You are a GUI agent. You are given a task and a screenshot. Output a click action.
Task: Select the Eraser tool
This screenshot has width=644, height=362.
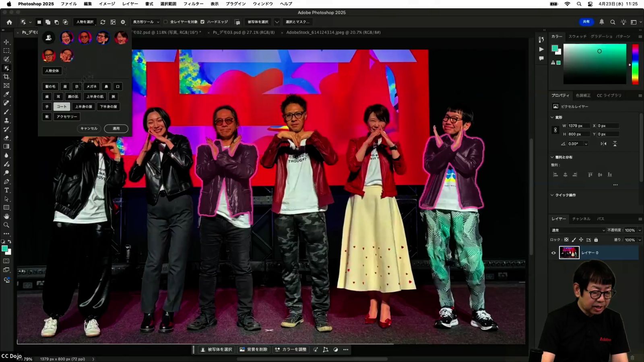coord(6,138)
